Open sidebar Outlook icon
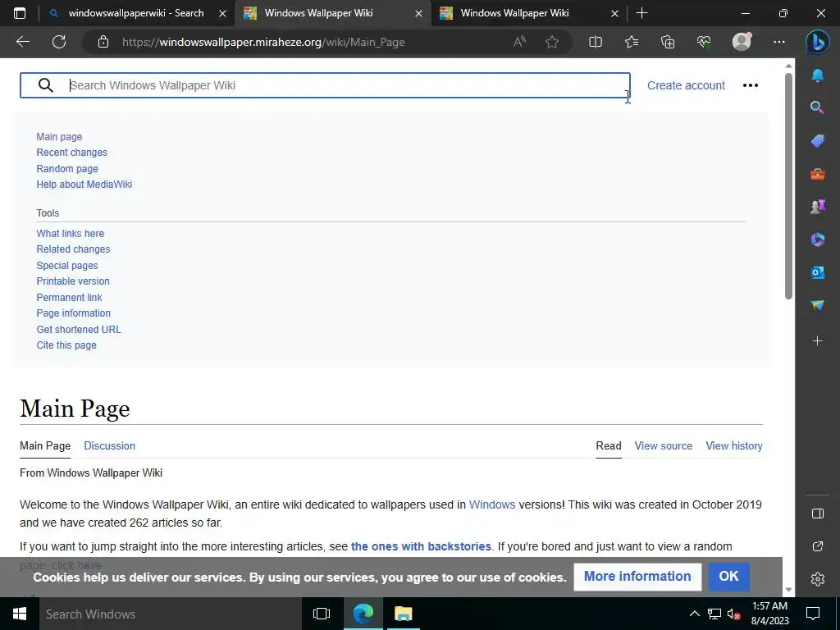 [818, 272]
